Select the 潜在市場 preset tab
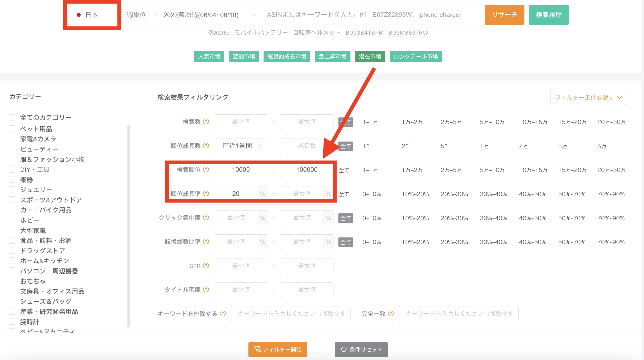This screenshot has height=360, width=644. pyautogui.click(x=370, y=56)
